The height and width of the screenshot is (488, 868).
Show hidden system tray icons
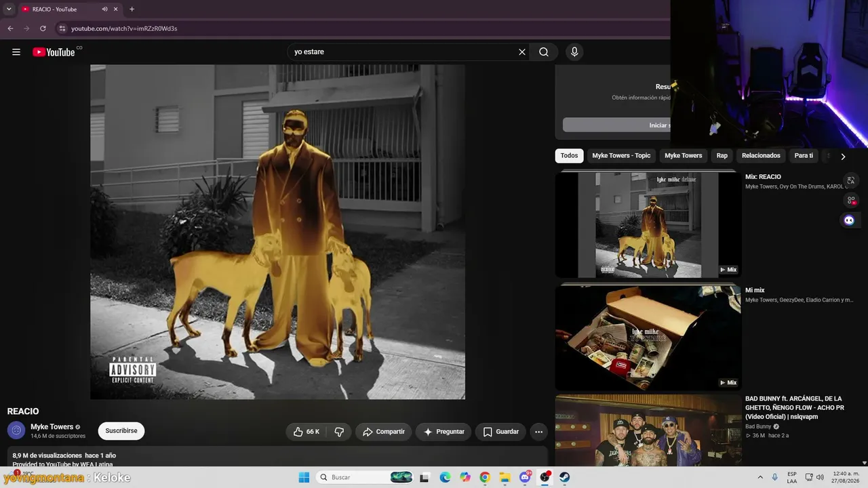(760, 477)
